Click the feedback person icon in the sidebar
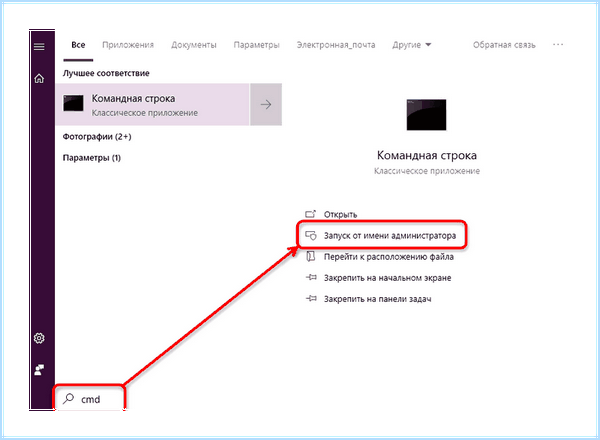Screen dimensions: 600x440 coord(39,370)
